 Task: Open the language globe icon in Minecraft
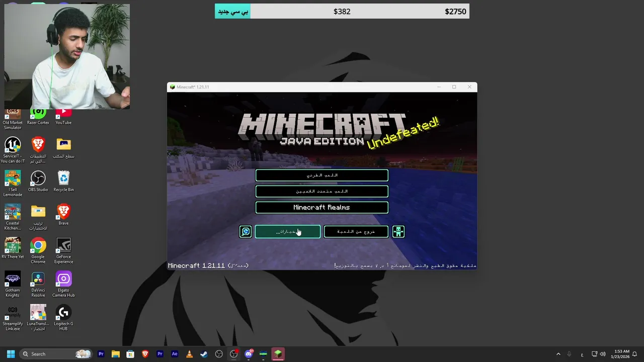pos(246,231)
